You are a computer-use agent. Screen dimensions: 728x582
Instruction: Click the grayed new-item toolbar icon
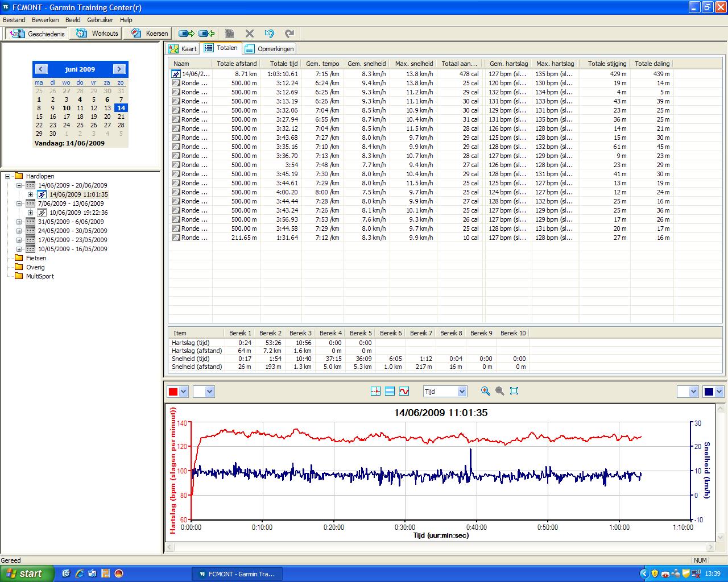click(230, 34)
